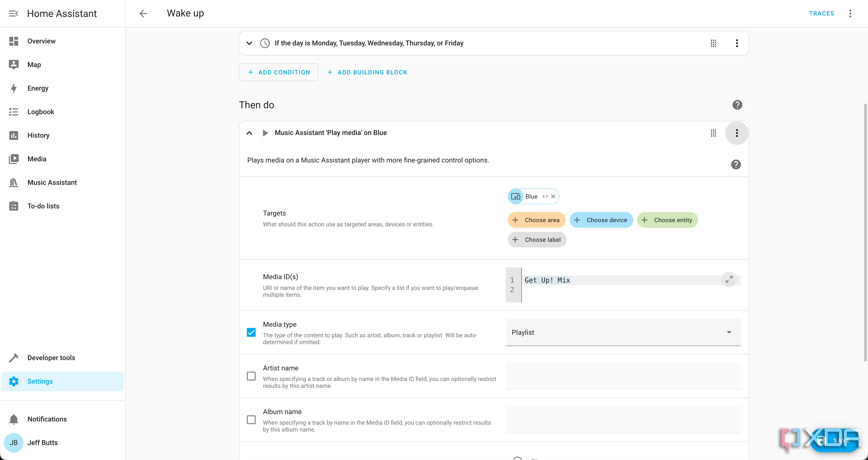Click the Energy lightning bolt icon
Screen dimensions: 868x460
(x=13, y=88)
